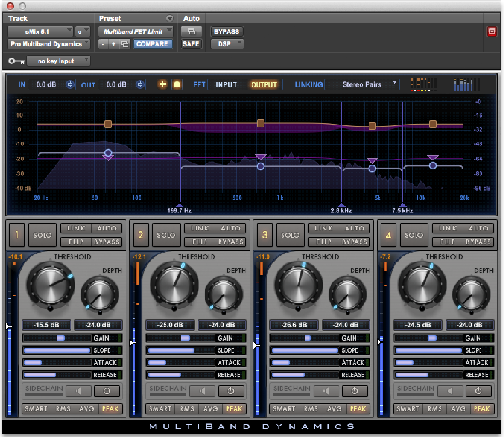
Task: Click the sidechain power icon in band 4
Action: (479, 391)
